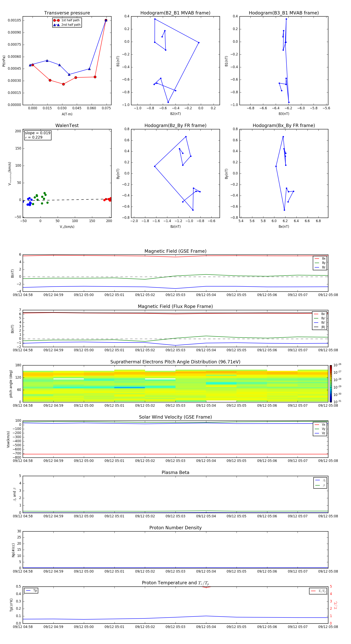Click the 'A(T·m)' x-axis label
The image size is (351, 644).
(x=67, y=114)
